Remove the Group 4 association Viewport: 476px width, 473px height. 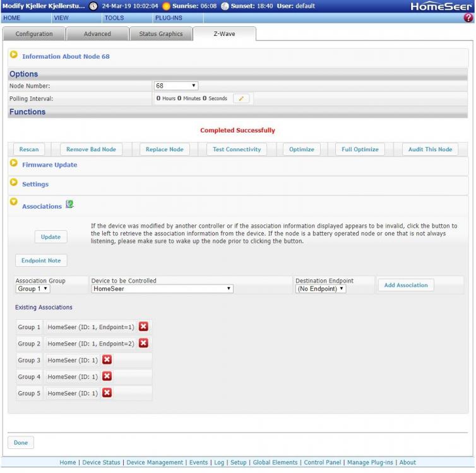107,377
